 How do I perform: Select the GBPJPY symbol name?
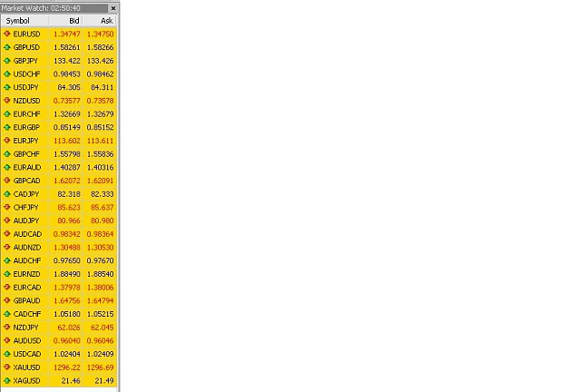click(25, 61)
